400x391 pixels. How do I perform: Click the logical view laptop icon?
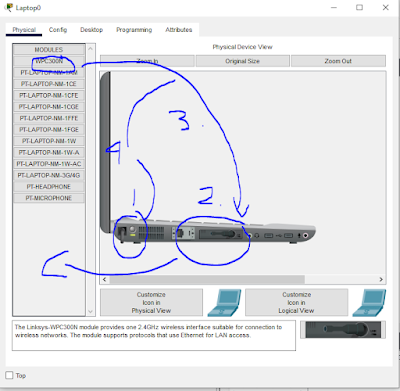(x=369, y=303)
